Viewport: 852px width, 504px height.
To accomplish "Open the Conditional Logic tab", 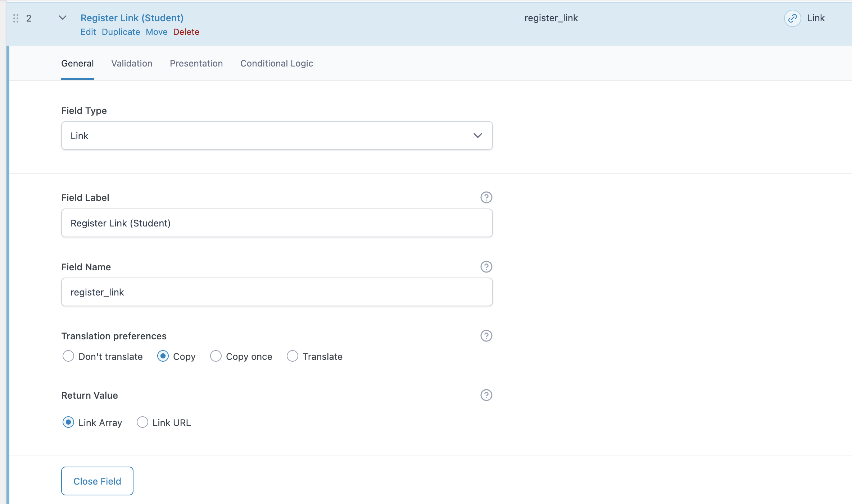I will (x=277, y=64).
